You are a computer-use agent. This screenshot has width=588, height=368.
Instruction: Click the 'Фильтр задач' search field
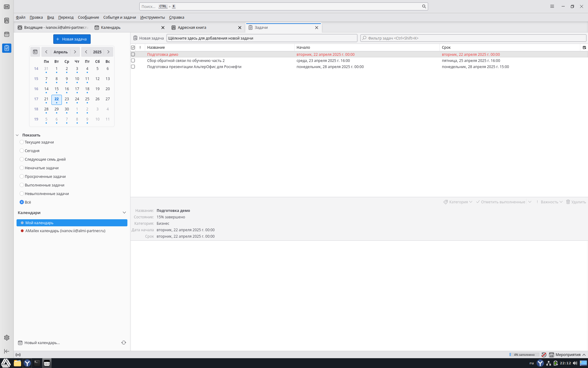click(473, 38)
